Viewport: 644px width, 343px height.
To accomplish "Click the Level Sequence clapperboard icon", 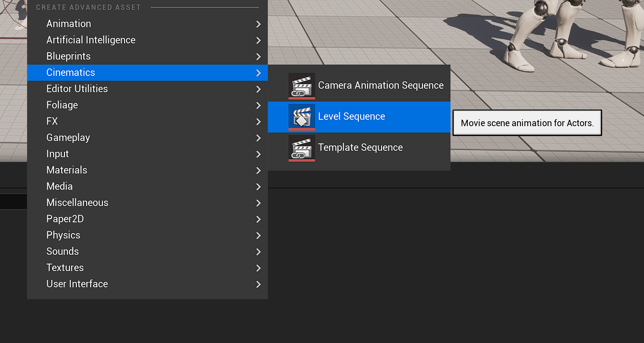I will point(301,117).
